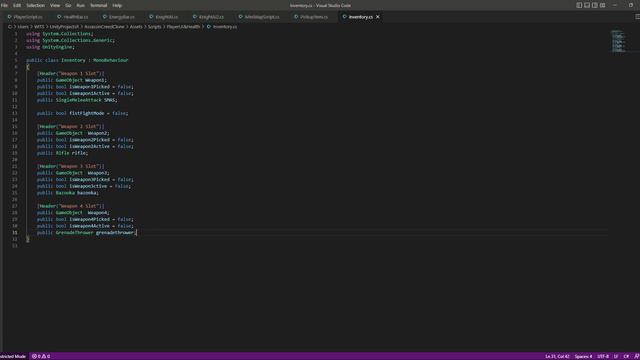640x360 pixels.
Task: Open the Selection menu
Action: [36, 5]
